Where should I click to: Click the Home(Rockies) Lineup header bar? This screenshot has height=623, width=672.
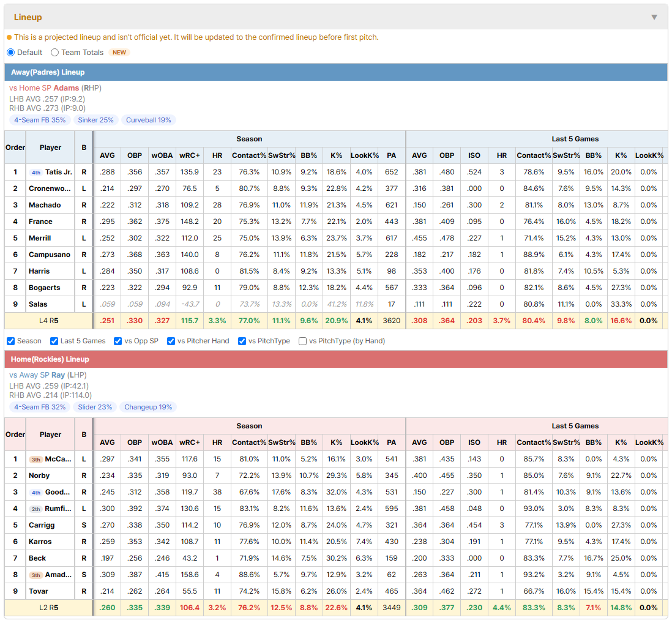click(x=336, y=359)
